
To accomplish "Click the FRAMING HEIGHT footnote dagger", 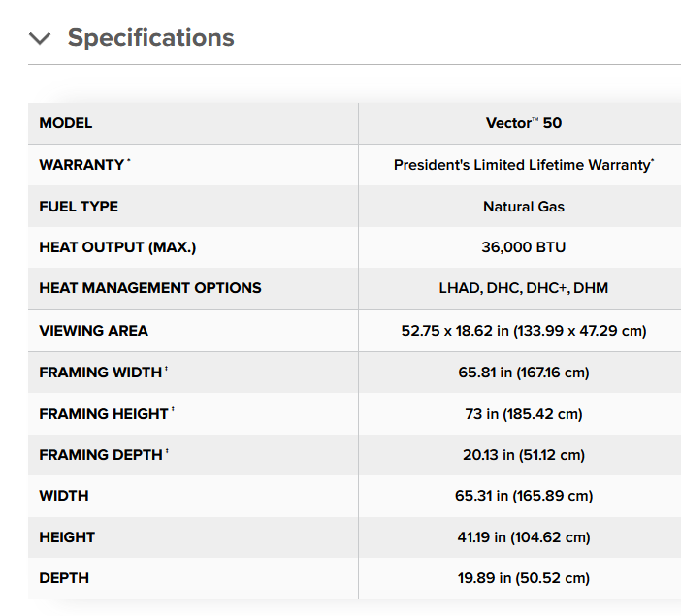I will pyautogui.click(x=173, y=409).
